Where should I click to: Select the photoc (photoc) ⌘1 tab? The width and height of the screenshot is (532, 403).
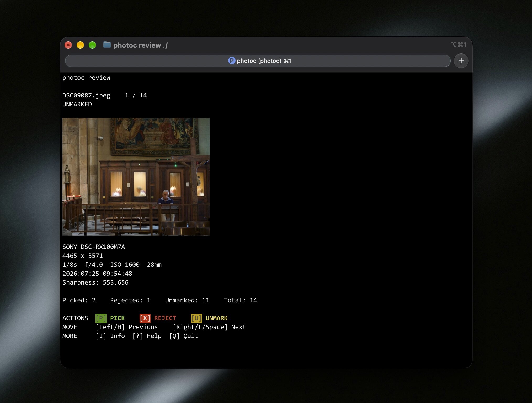click(258, 61)
